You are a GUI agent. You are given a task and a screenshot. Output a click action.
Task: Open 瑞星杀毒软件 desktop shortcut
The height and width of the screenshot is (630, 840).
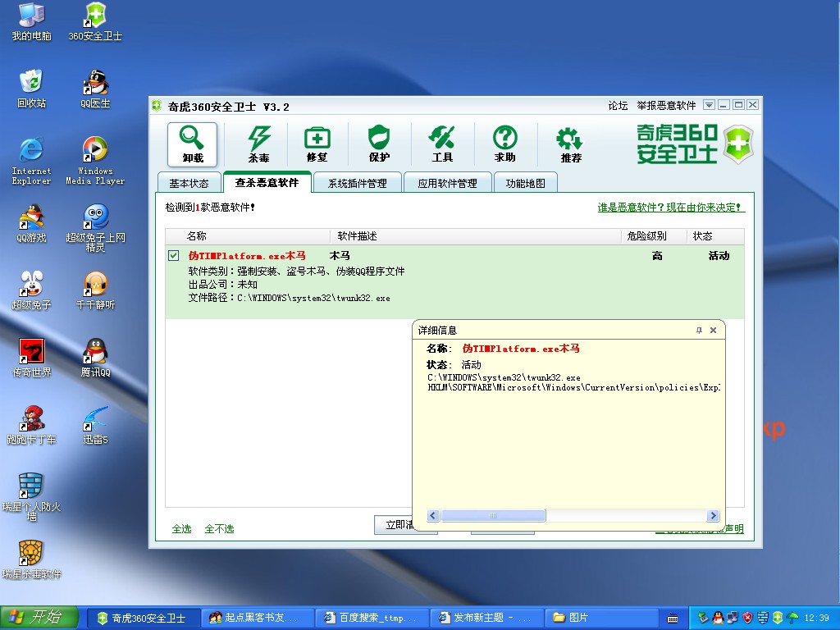[32, 559]
